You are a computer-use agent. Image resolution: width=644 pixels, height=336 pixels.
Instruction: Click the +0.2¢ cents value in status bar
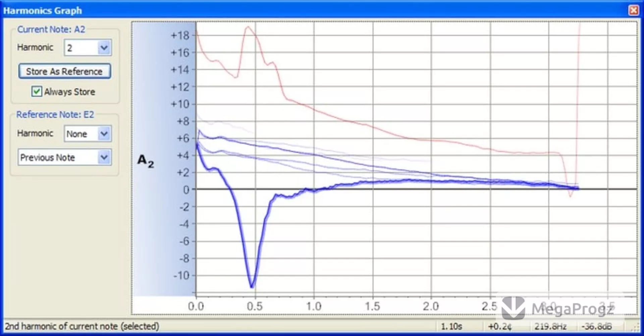tap(500, 326)
